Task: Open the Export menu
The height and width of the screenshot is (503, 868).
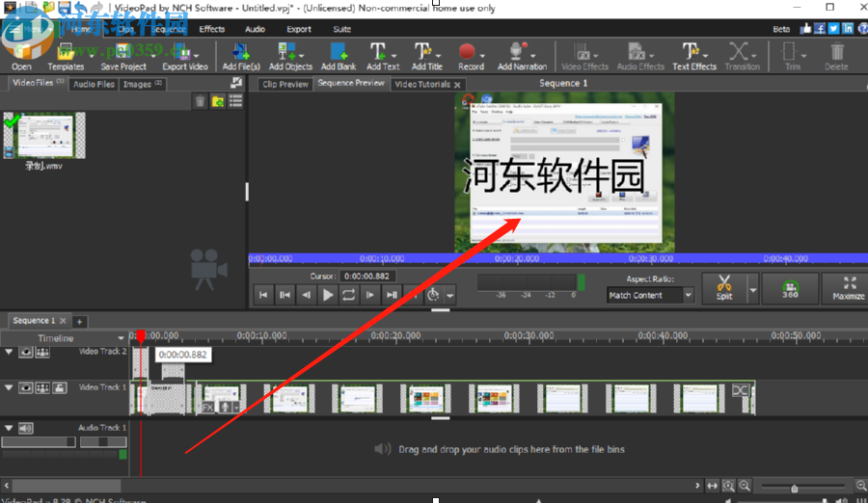Action: pyautogui.click(x=299, y=29)
